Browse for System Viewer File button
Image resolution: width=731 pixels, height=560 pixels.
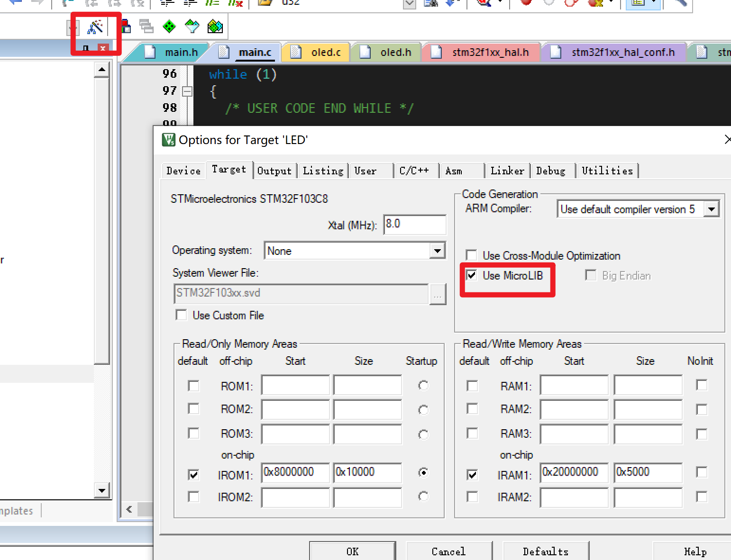438,295
